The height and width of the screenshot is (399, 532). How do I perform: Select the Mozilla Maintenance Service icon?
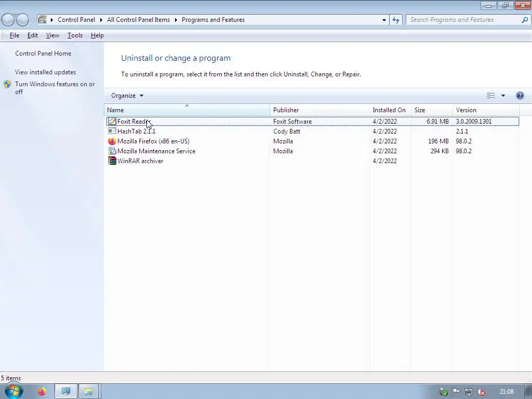pyautogui.click(x=112, y=151)
